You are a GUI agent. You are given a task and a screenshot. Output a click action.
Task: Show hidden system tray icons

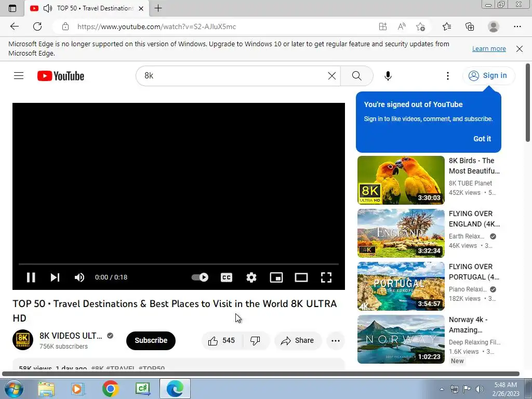tap(442, 389)
